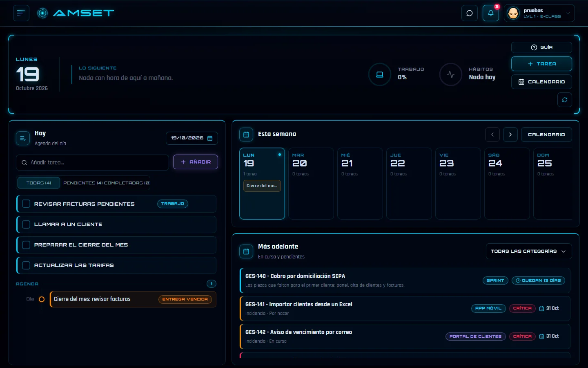Open date picker calendar icon in Hoy

click(x=210, y=138)
